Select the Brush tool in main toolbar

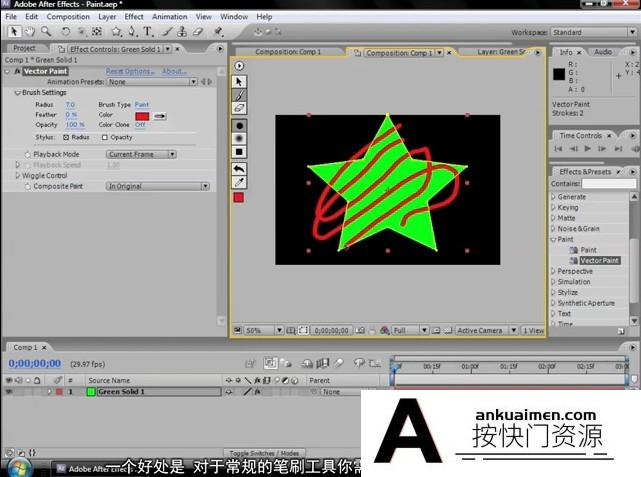point(167,31)
